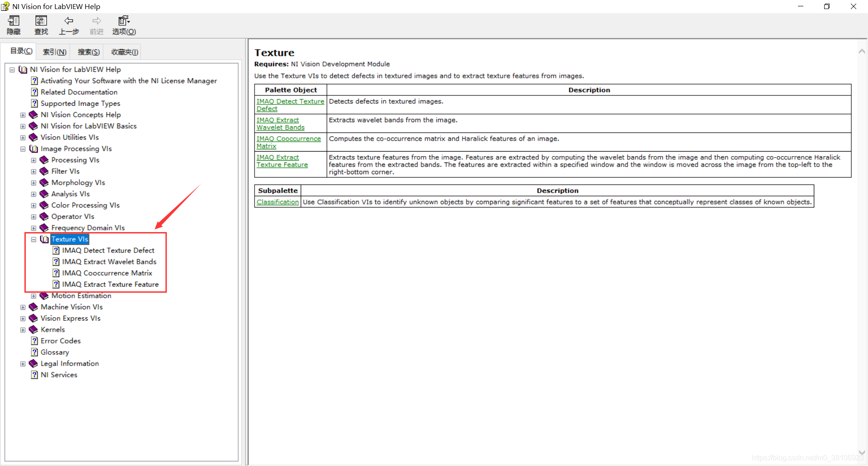Collapse the Image Processing VIs node
Image resolution: width=868 pixels, height=466 pixels.
coord(23,149)
